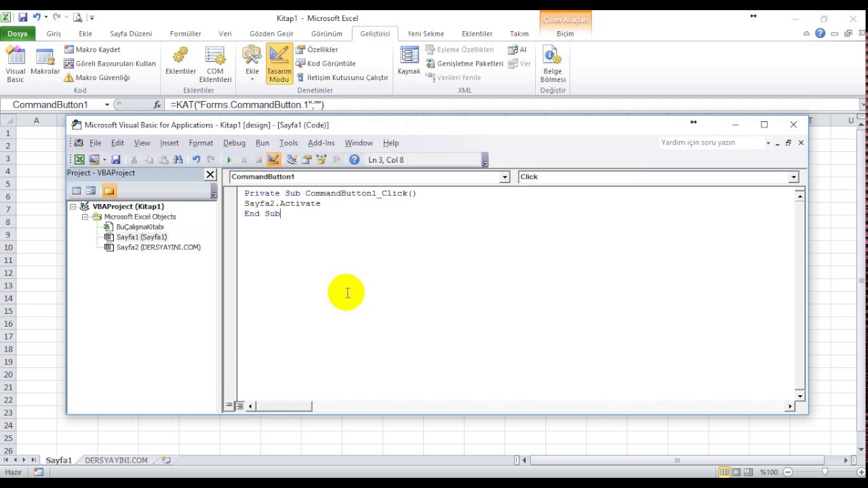Toggle Design Mode in the VBA toolbar
Image resolution: width=868 pixels, height=488 pixels.
click(274, 160)
